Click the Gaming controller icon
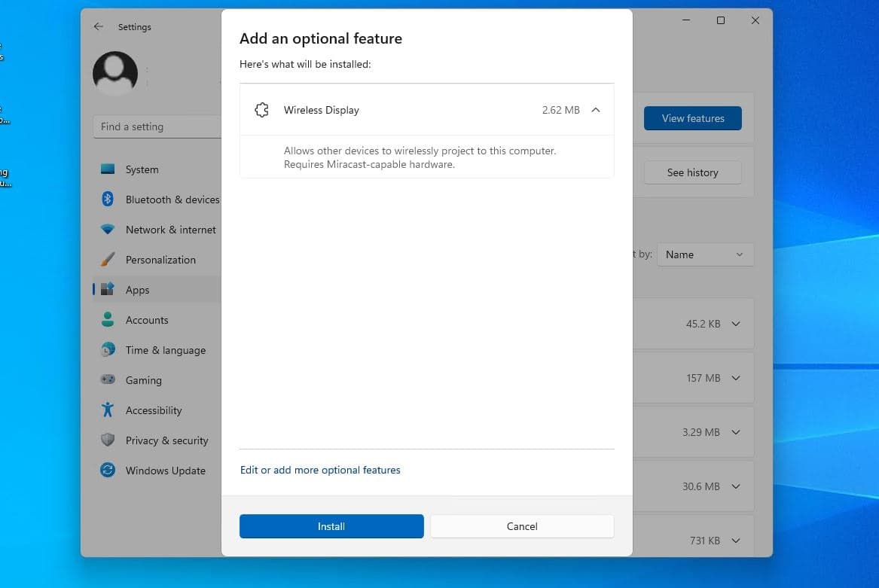Image resolution: width=879 pixels, height=588 pixels. [x=108, y=380]
